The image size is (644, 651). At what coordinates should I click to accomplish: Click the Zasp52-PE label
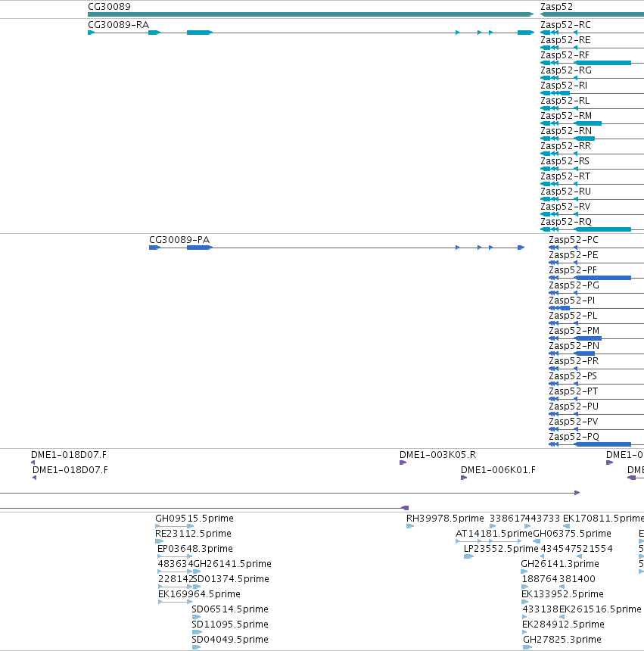pyautogui.click(x=574, y=255)
